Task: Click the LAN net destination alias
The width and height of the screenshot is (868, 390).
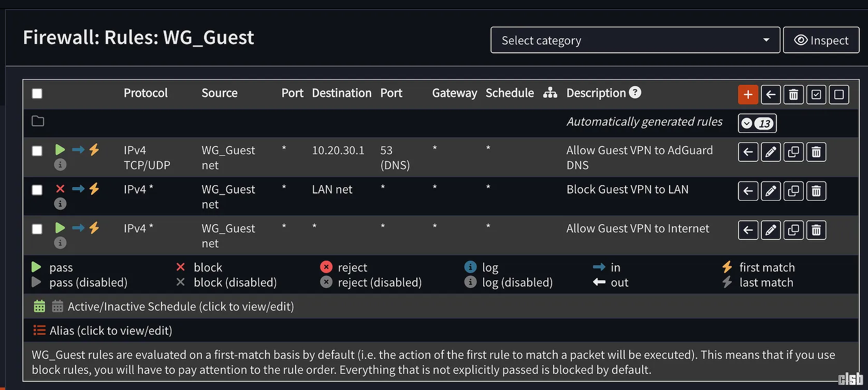Action: (332, 190)
